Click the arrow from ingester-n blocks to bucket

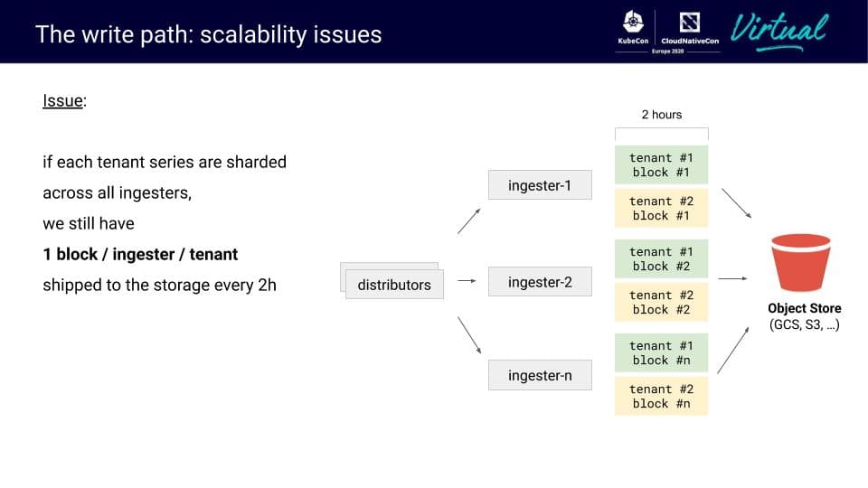pyautogui.click(x=733, y=350)
